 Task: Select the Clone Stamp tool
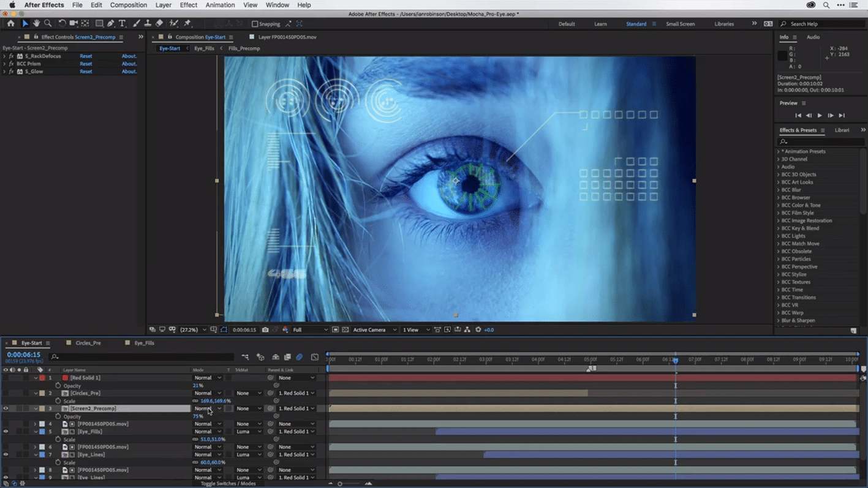tap(148, 23)
